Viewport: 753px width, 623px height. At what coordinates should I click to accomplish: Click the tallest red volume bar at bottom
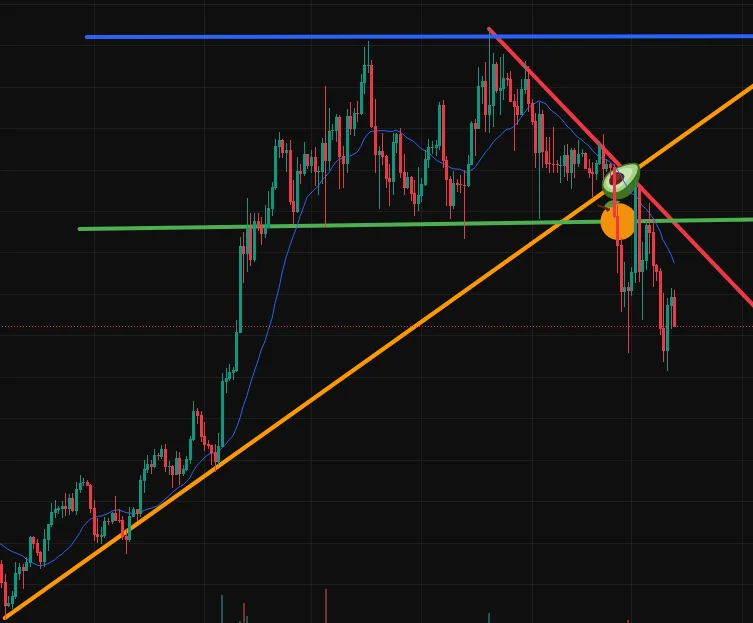326,606
